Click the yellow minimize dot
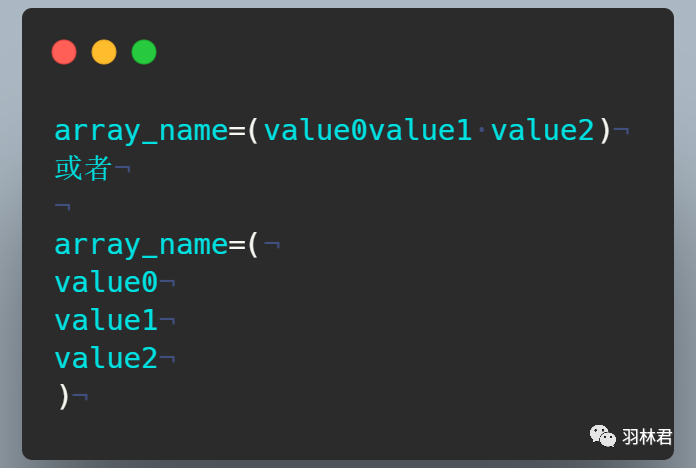The height and width of the screenshot is (468, 696). (104, 52)
